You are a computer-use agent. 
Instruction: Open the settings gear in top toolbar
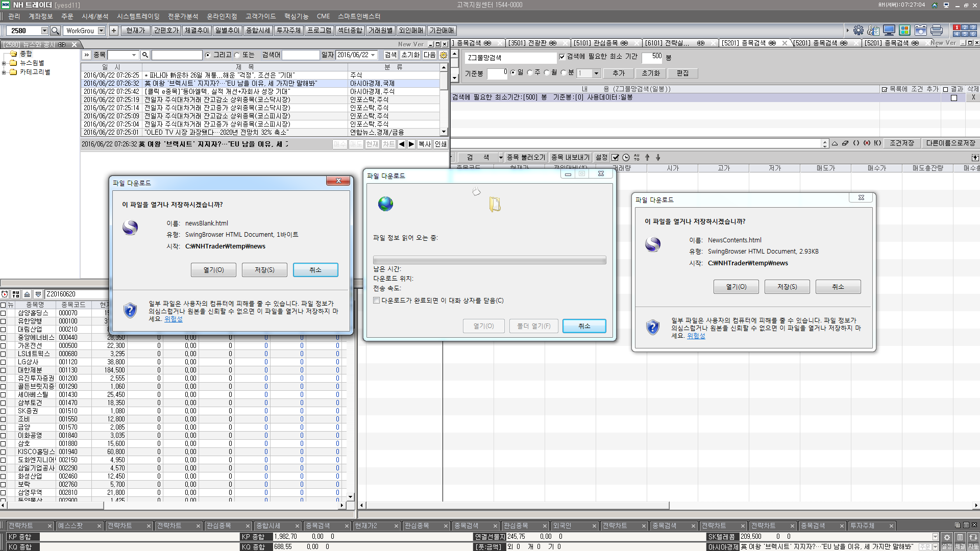click(x=859, y=31)
